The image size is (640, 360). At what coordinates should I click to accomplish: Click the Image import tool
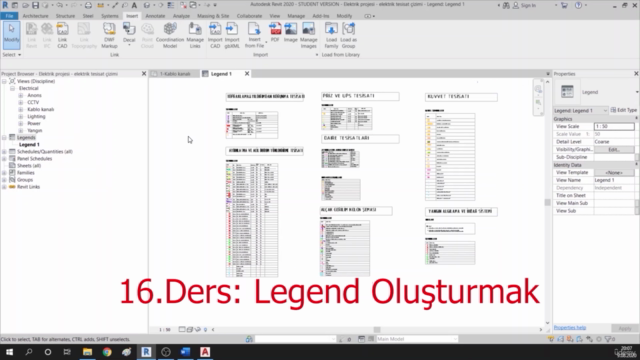(x=291, y=33)
